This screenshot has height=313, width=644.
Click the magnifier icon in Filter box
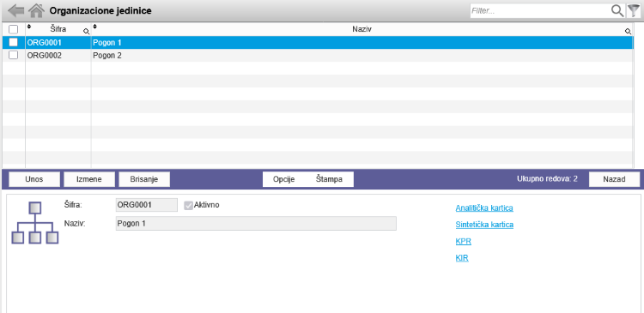pyautogui.click(x=617, y=10)
